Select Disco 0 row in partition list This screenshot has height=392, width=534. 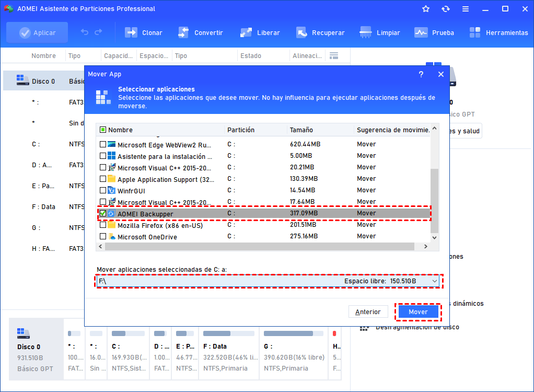tap(43, 81)
